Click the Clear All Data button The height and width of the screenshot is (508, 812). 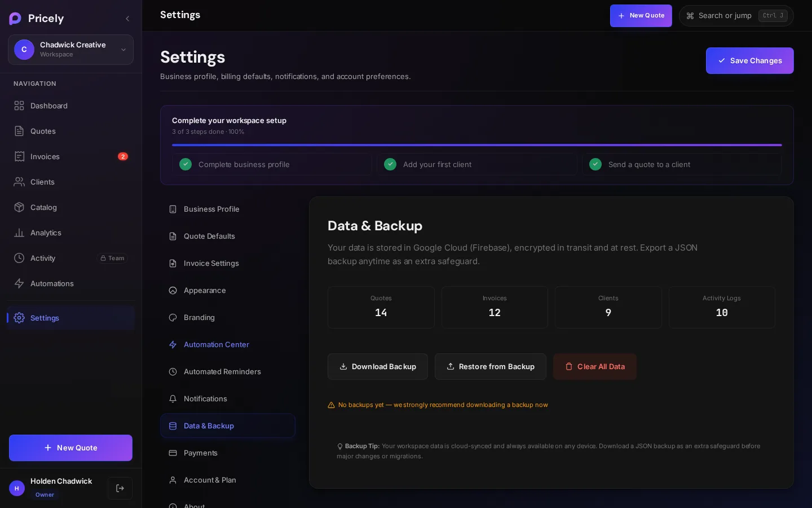595,366
